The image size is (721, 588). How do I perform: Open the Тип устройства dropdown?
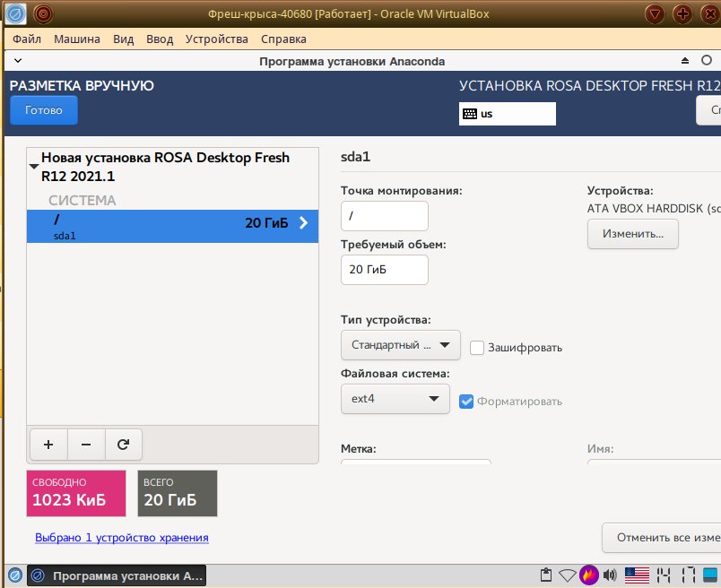pos(400,345)
